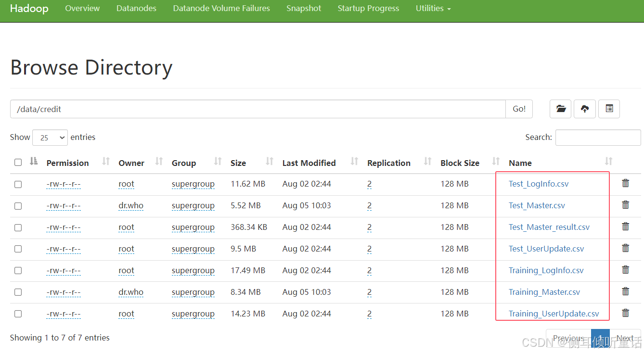Viewport: 644px width, 353px height.
Task: Check the box for Training_LogInfo.csv
Action: [18, 271]
